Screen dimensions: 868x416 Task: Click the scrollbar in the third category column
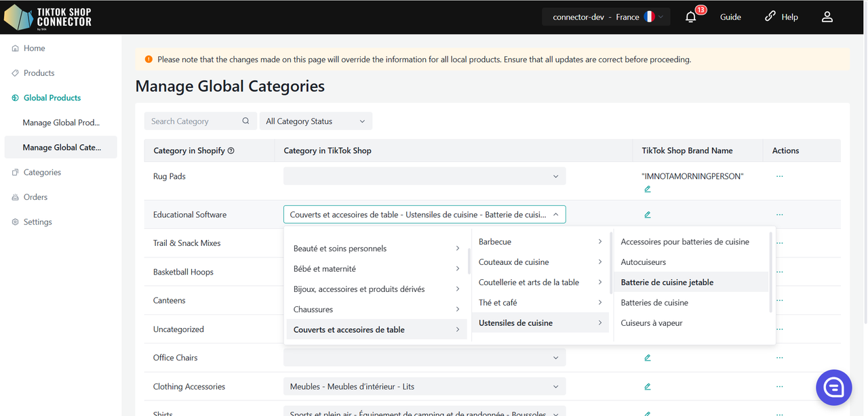(770, 271)
